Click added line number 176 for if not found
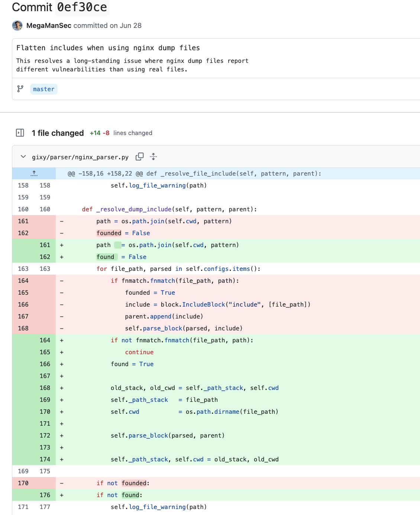 45,495
